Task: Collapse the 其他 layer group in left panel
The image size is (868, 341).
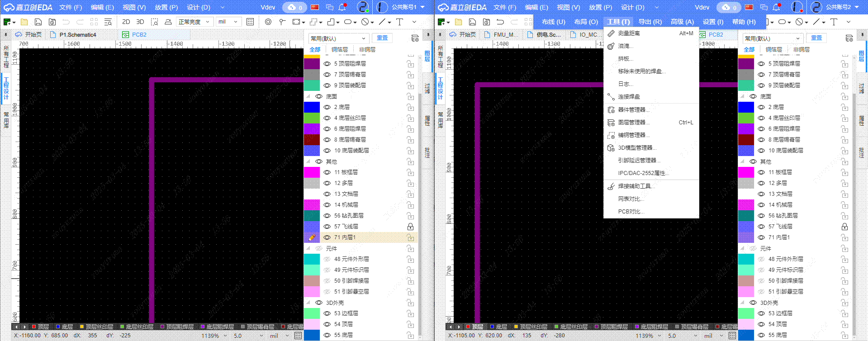Action: tap(308, 161)
